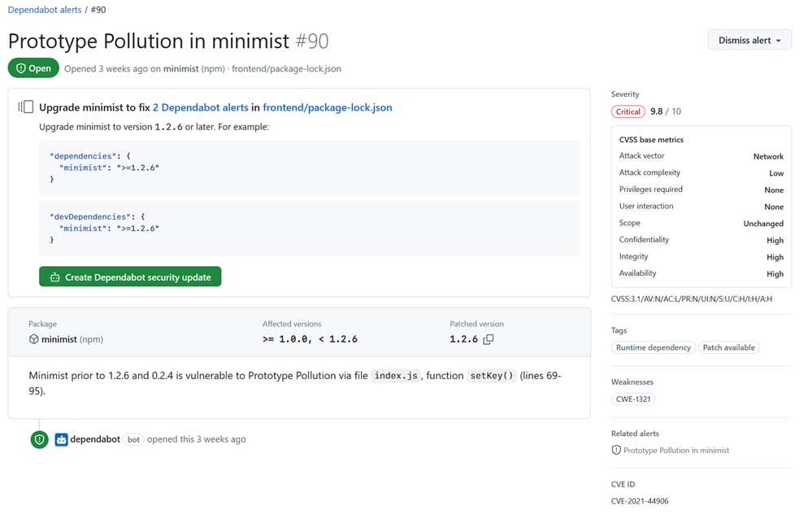Image resolution: width=812 pixels, height=515 pixels.
Task: Click the '#90' alert number in the title
Action: [x=312, y=41]
